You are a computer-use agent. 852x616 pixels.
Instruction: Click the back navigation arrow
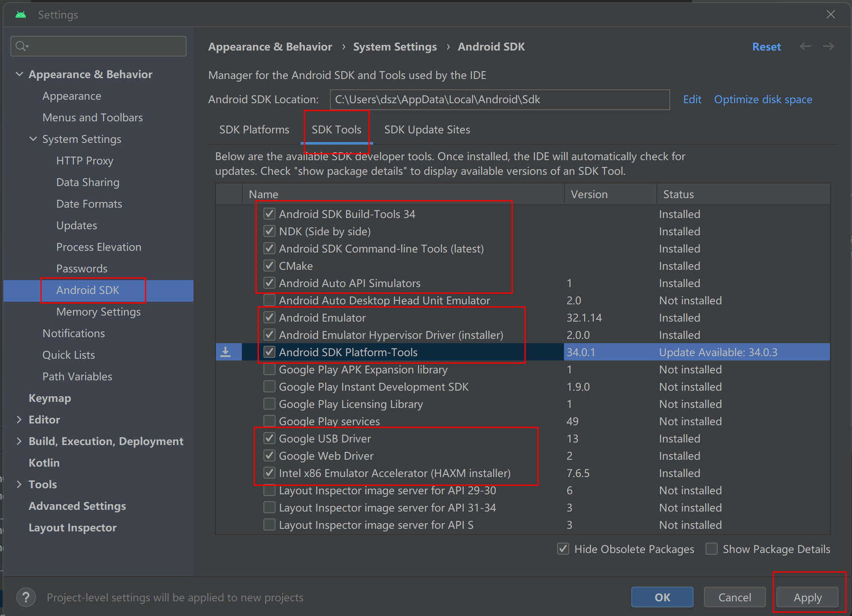click(805, 47)
